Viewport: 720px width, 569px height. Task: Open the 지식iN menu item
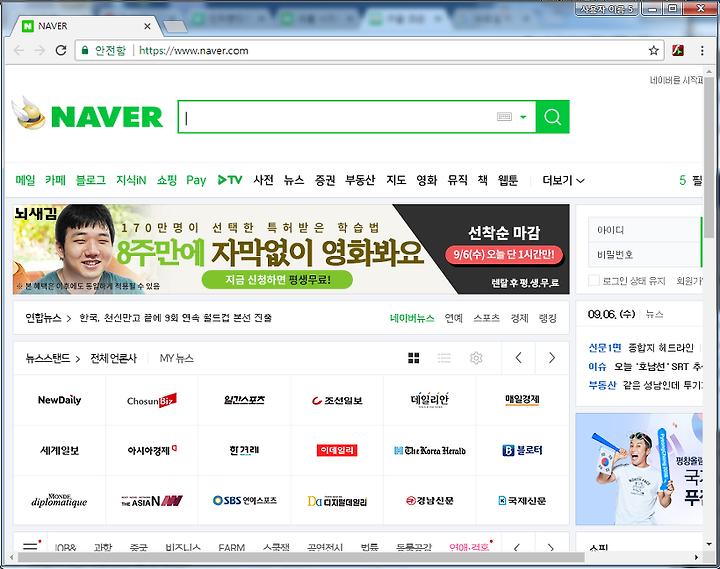click(131, 180)
